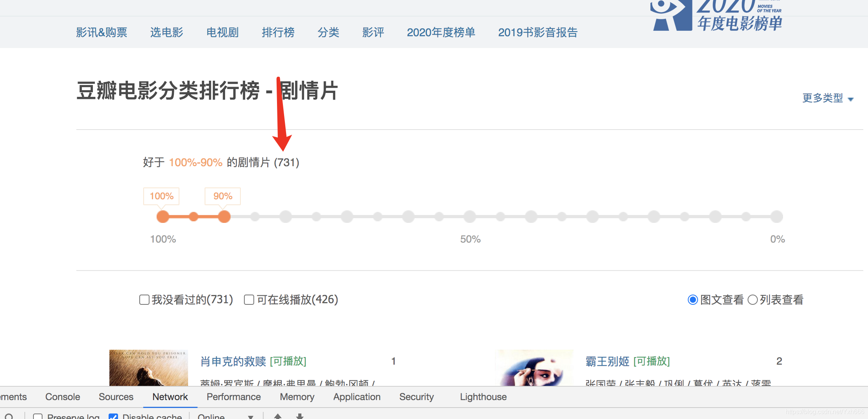
Task: Select the 列表查看 radio button
Action: (753, 300)
